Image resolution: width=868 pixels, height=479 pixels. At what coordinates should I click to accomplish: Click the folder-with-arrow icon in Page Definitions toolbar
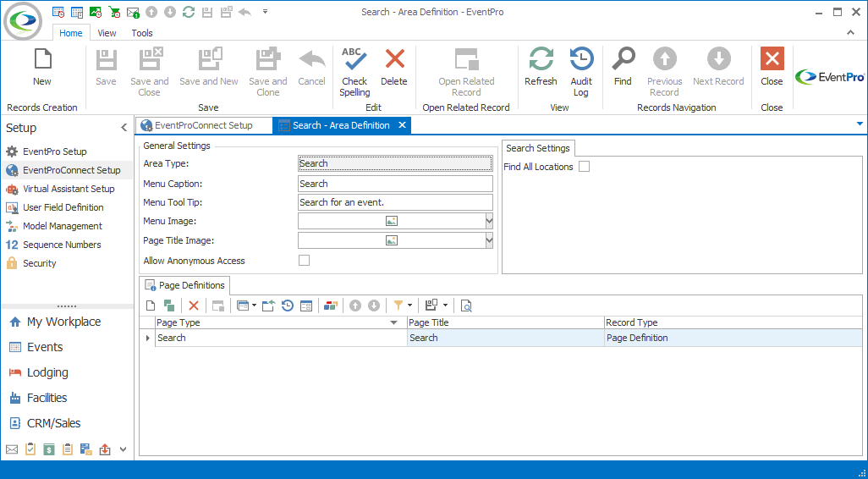point(268,306)
